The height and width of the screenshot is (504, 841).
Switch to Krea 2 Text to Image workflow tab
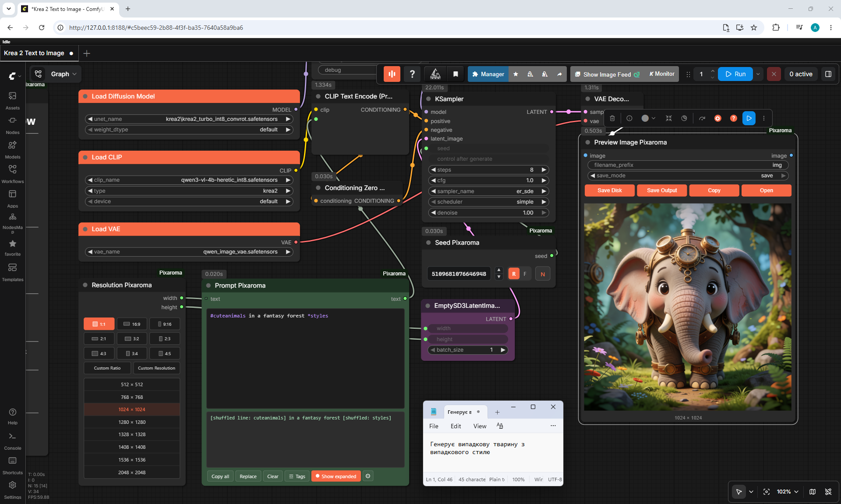coord(39,53)
